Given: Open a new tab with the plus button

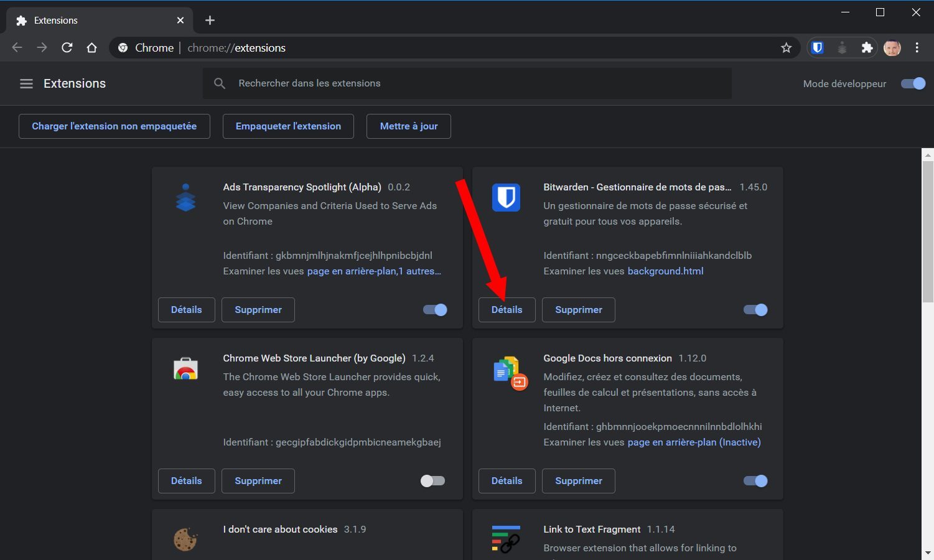Looking at the screenshot, I should click(210, 21).
